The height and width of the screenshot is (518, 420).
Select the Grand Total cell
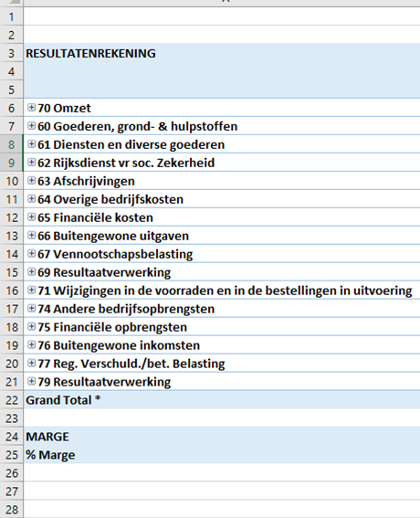[222, 400]
